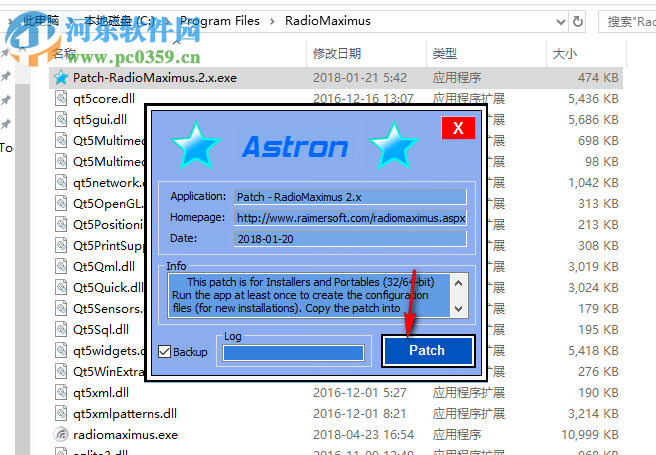Select the qt5gui.dll file icon
This screenshot has height=455, width=656.
coord(61,119)
